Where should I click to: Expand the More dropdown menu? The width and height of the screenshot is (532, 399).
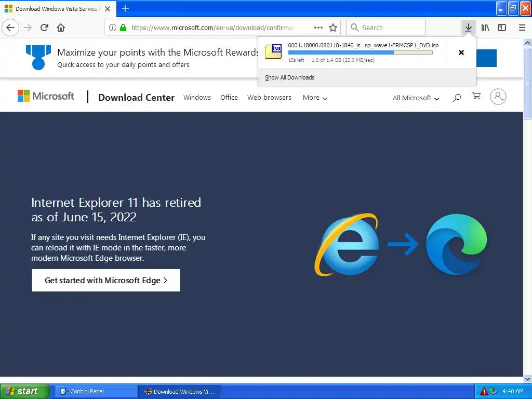pyautogui.click(x=315, y=98)
